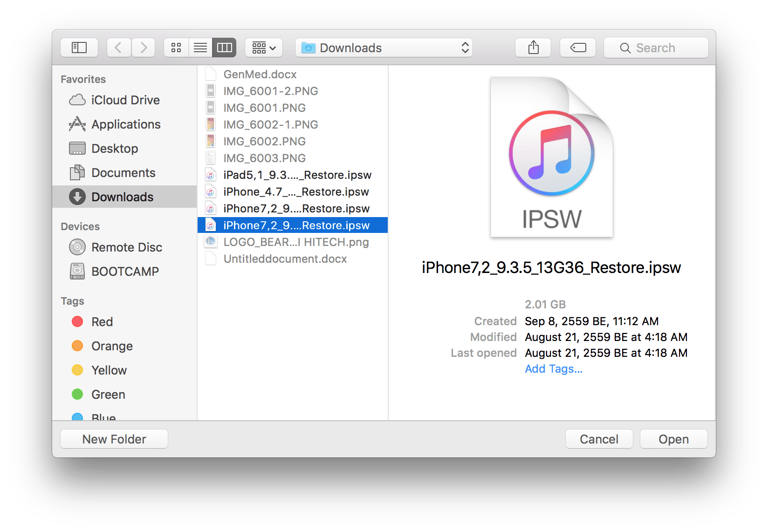The height and width of the screenshot is (532, 768).
Task: Select iCloud Drive in the sidebar
Action: click(124, 100)
